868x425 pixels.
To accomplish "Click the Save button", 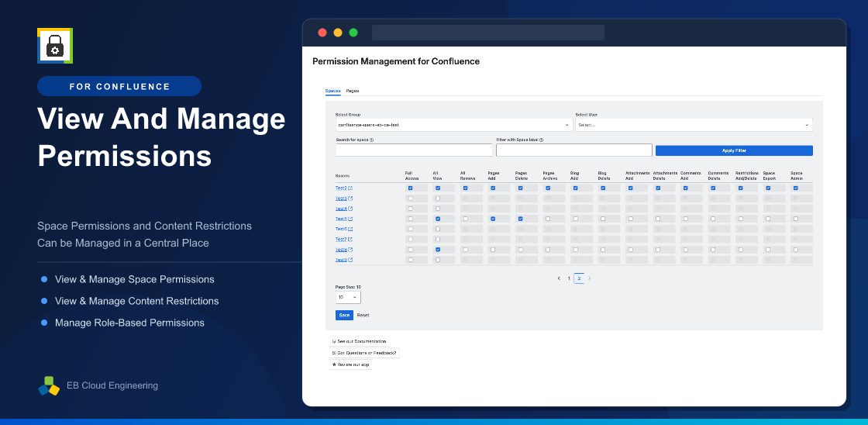I will coord(344,316).
